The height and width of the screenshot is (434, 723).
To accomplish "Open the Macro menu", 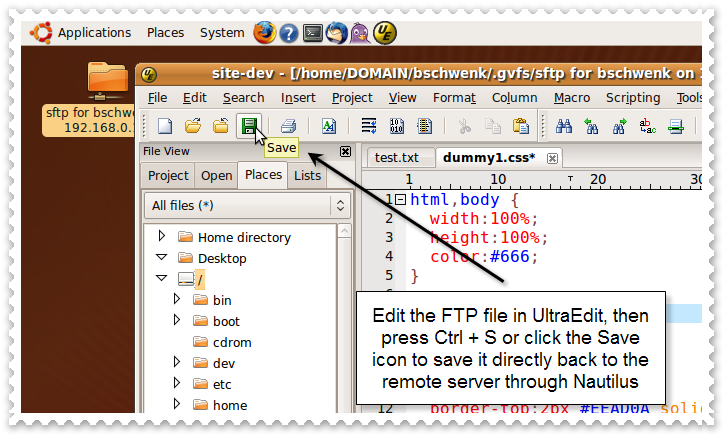I will (x=572, y=98).
